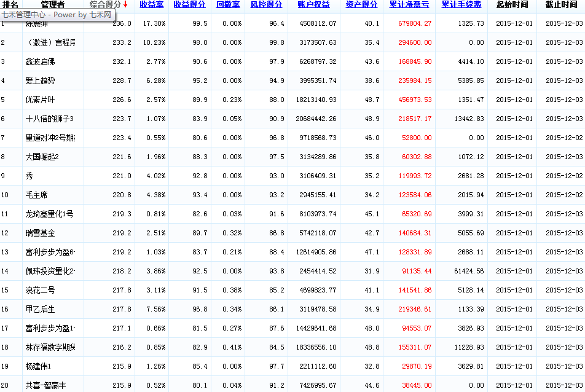Viewport: 585px width, 392px height.
Task: Select manager 佩玮投资量化2
Action: click(50, 271)
